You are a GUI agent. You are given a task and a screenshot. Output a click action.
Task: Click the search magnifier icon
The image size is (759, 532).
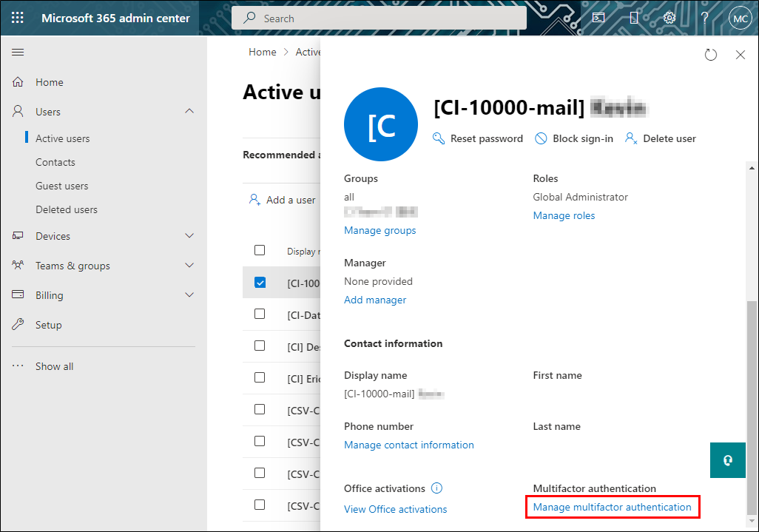[x=249, y=18]
